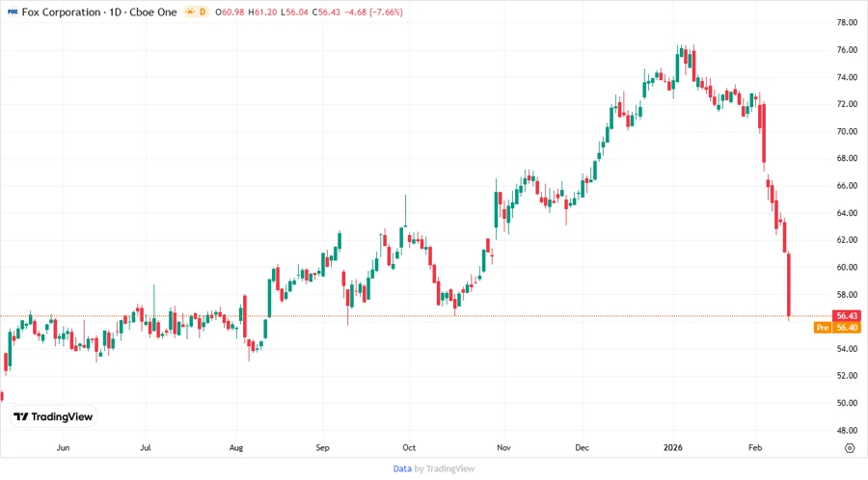Click the orange market status sun icon
868x480 pixels.
pyautogui.click(x=190, y=12)
